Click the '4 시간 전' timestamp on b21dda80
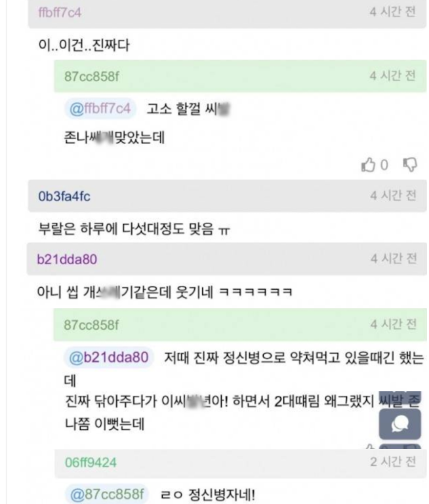The height and width of the screenshot is (504, 429). 394,258
